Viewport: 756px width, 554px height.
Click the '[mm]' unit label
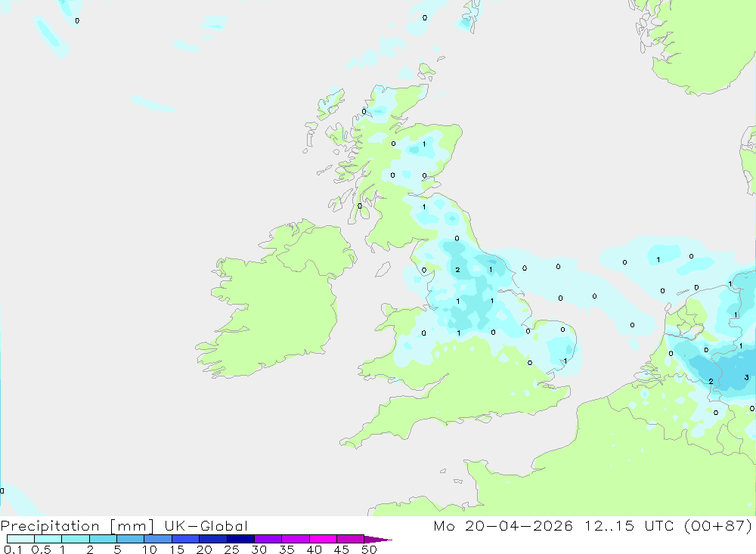coord(132,526)
